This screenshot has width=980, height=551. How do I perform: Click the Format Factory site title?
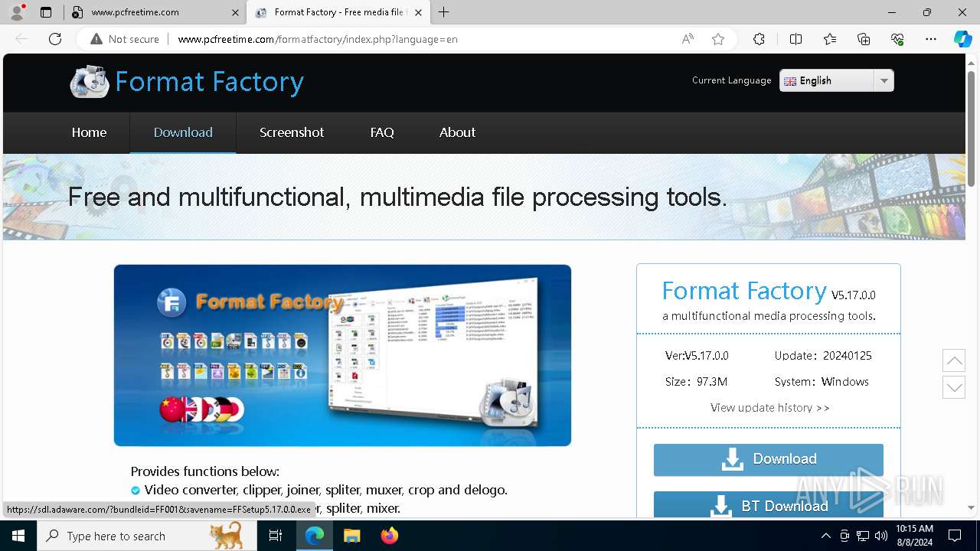[x=210, y=82]
